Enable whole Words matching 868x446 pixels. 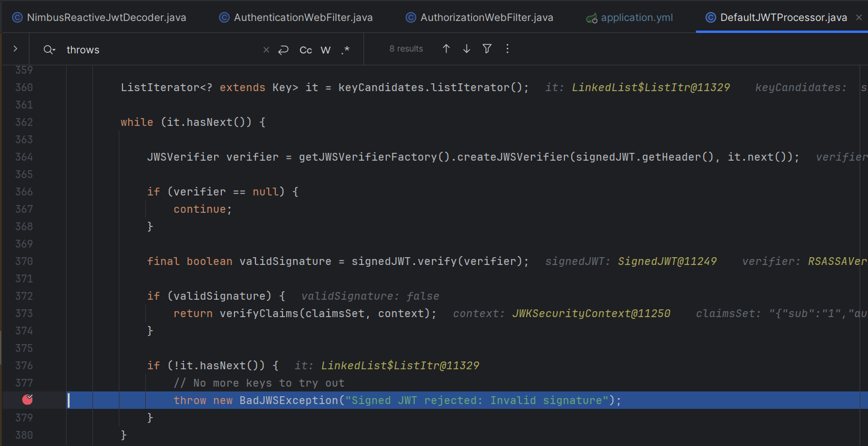point(325,50)
